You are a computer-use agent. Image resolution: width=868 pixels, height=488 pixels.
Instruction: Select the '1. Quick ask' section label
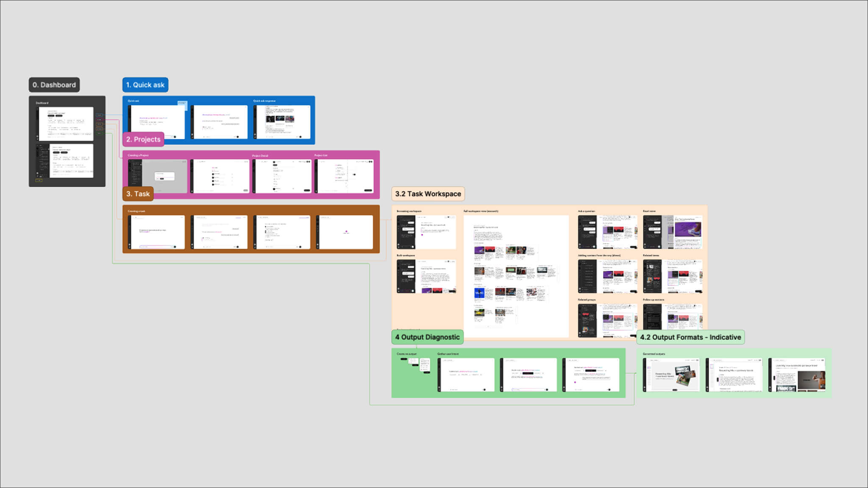coord(145,85)
